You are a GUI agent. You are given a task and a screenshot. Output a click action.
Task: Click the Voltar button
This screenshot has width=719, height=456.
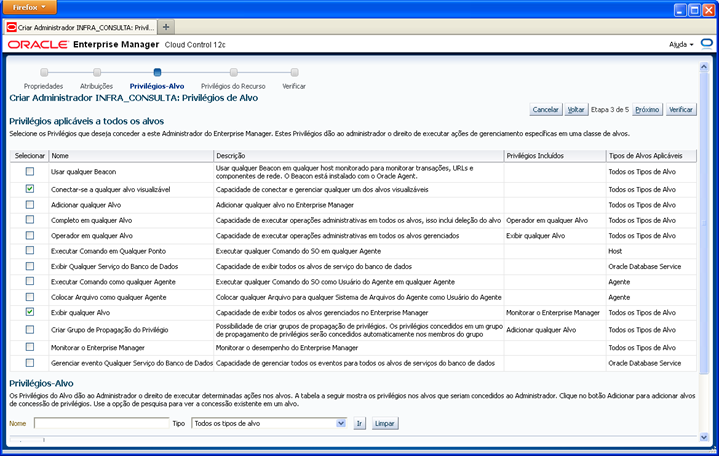[576, 110]
